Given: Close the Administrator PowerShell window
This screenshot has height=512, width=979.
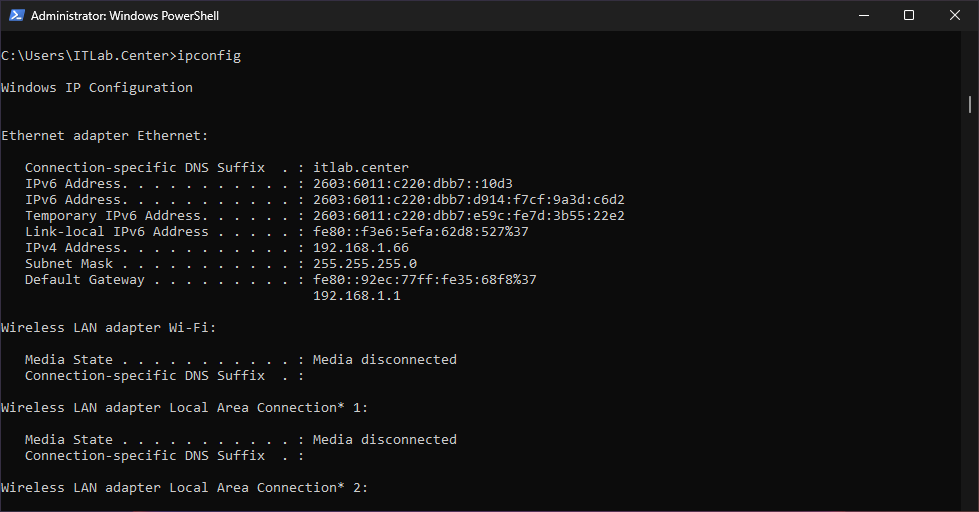Looking at the screenshot, I should tap(954, 16).
